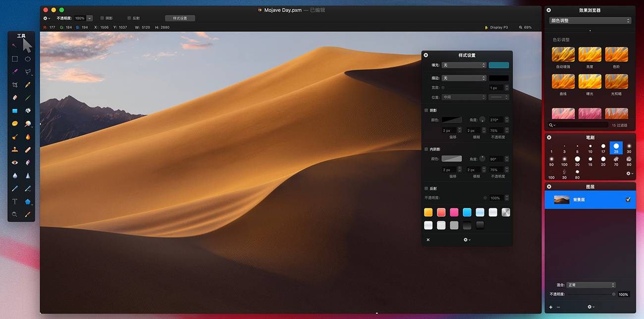Select the Paintbrush line tool
644x319 pixels.
pos(28,98)
